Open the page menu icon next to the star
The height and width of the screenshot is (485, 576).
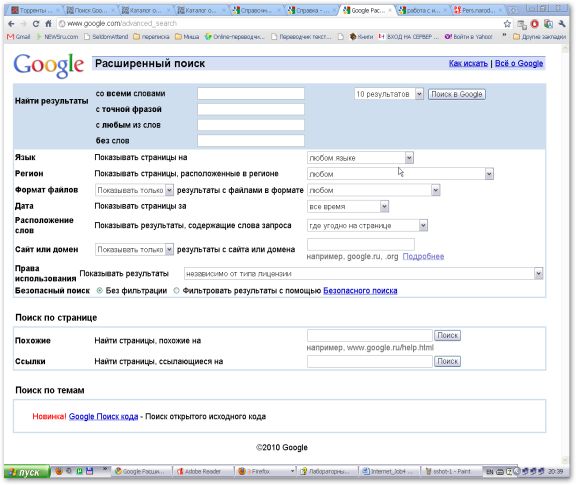521,24
